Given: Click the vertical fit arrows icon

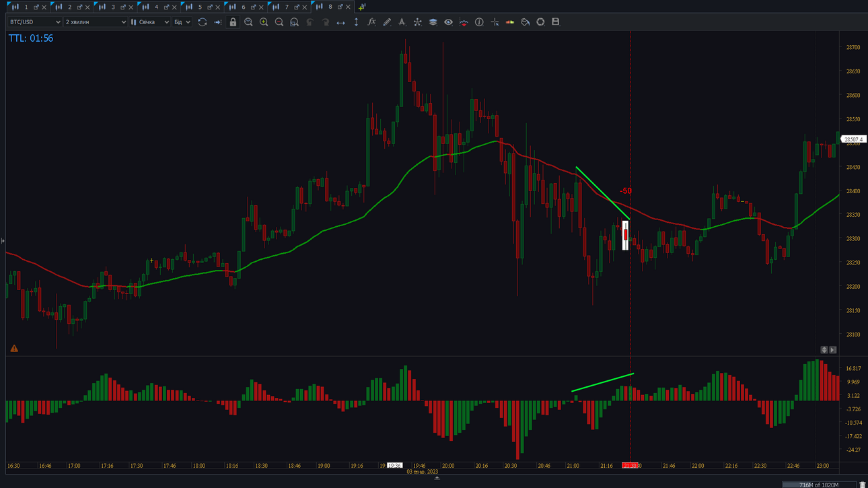Looking at the screenshot, I should (x=356, y=22).
